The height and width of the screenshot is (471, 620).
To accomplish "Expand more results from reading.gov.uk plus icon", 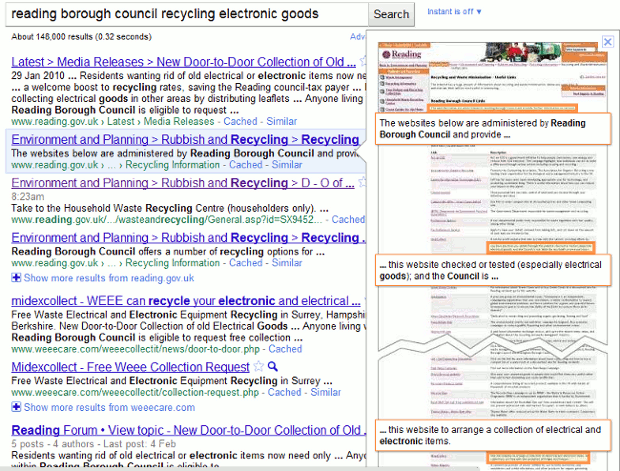I will click(16, 278).
